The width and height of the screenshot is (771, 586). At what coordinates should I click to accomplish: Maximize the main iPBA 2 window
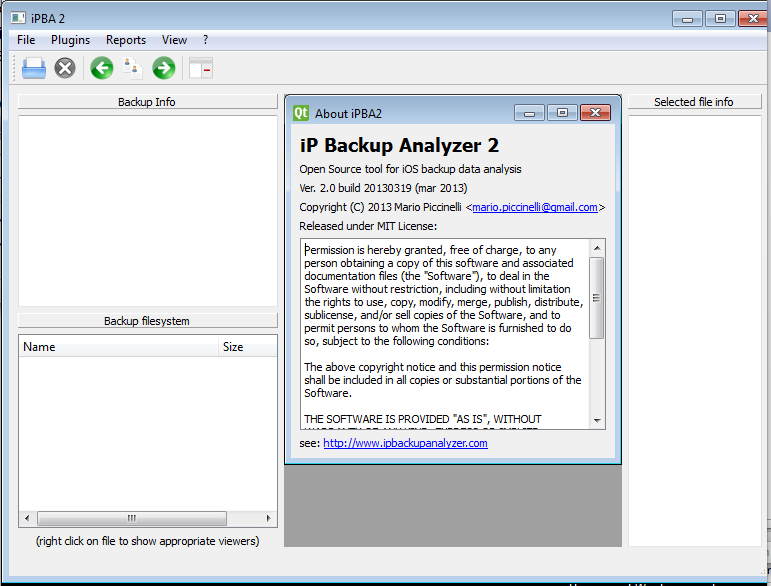click(x=720, y=19)
